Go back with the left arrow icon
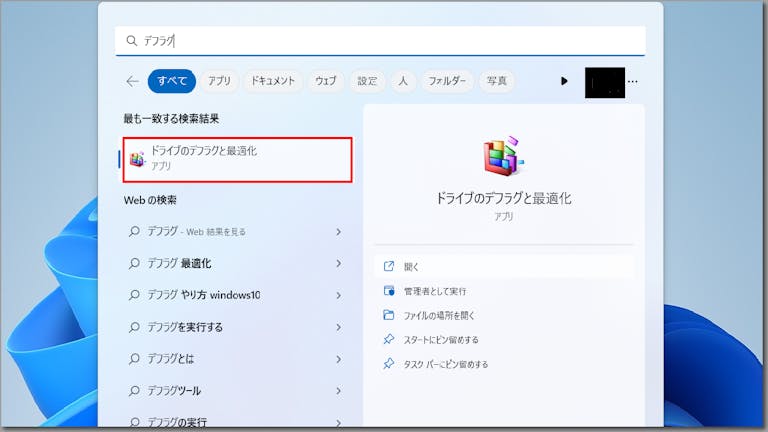 click(132, 81)
